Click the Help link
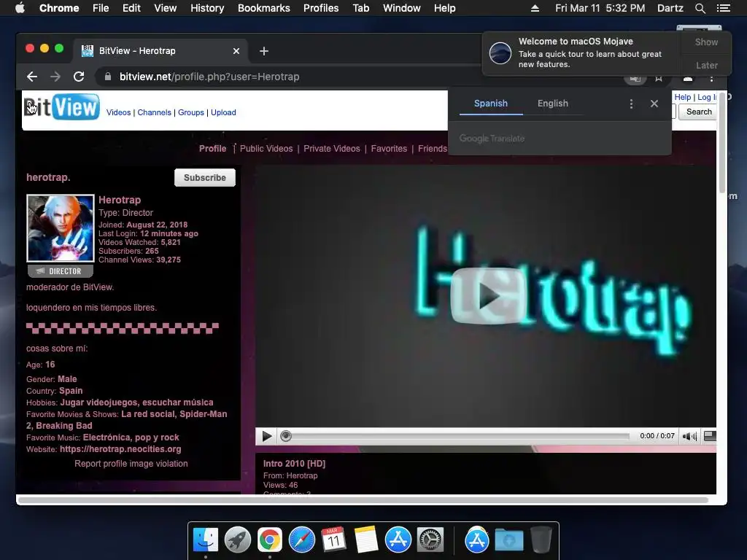Viewport: 747px width, 560px height. point(682,97)
